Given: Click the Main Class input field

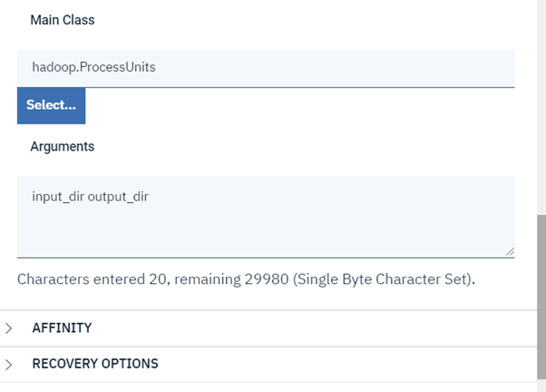Looking at the screenshot, I should pyautogui.click(x=265, y=67).
